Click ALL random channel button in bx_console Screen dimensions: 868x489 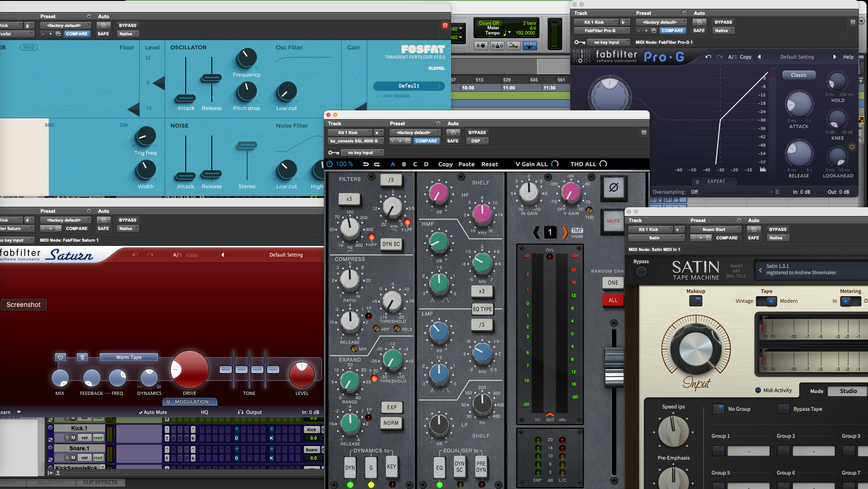point(613,300)
